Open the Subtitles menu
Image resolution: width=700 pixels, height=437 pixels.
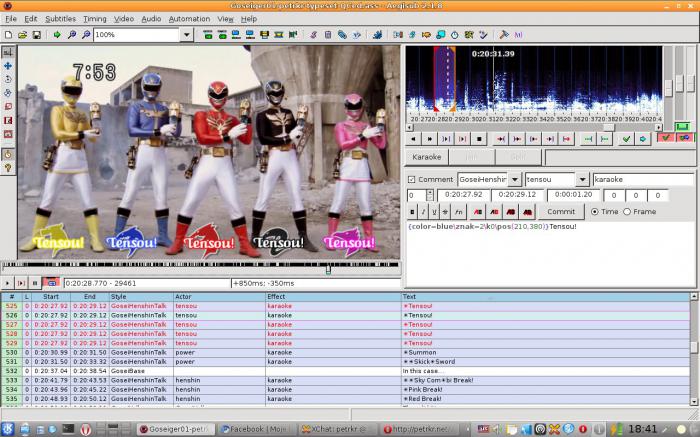[x=60, y=19]
